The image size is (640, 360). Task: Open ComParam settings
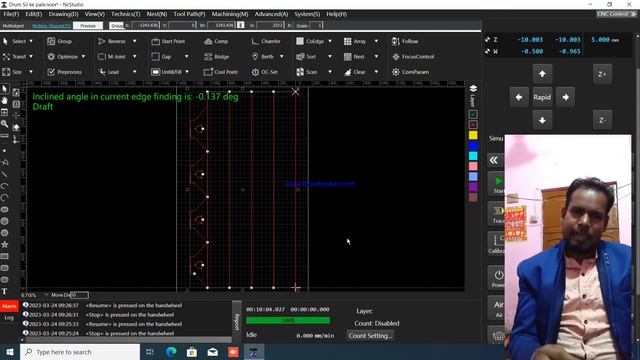click(410, 72)
